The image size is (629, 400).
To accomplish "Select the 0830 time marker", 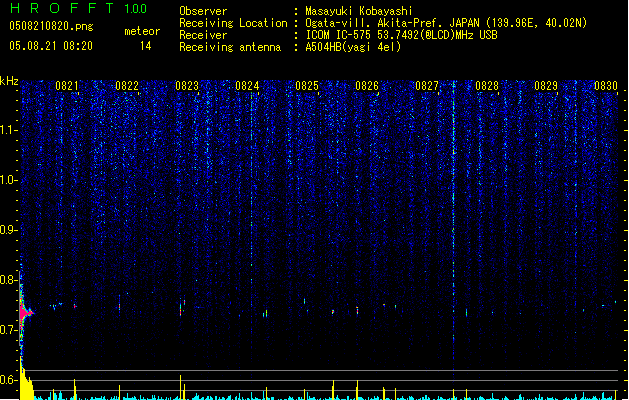I will 606,86.
